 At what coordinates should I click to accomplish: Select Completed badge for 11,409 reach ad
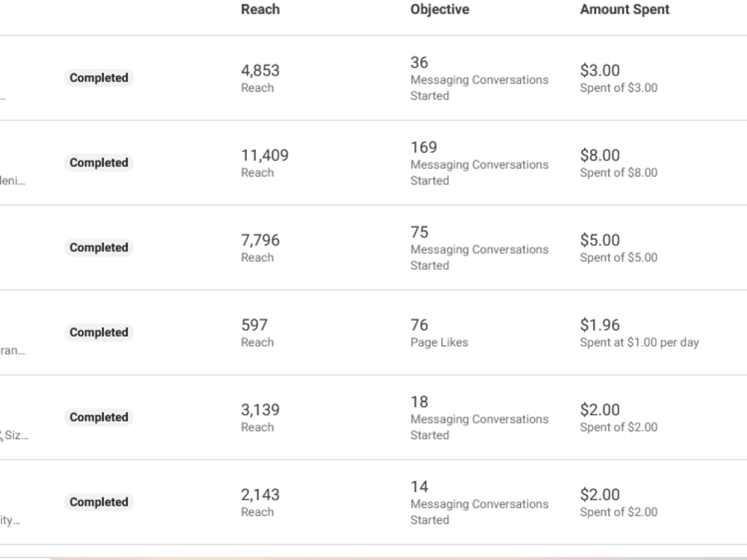[99, 162]
